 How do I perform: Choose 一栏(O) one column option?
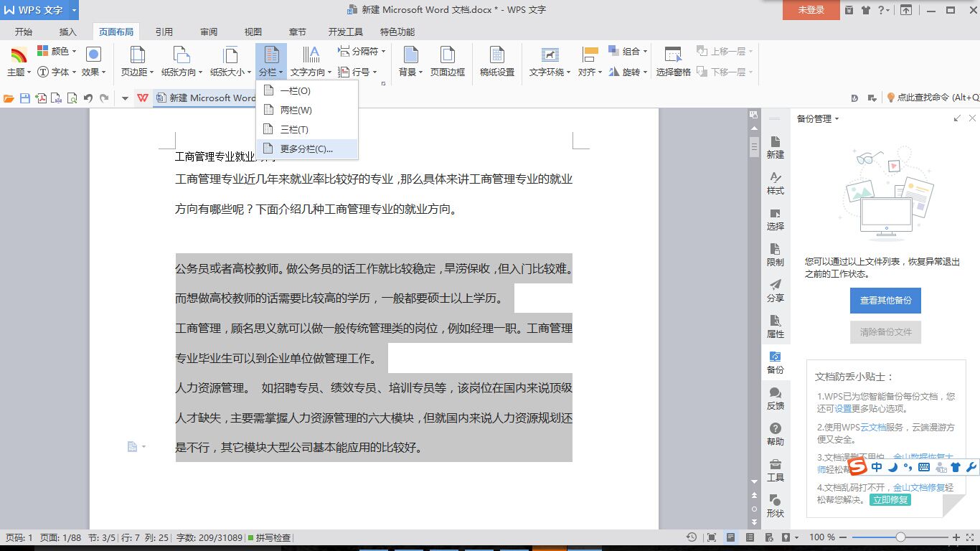307,91
